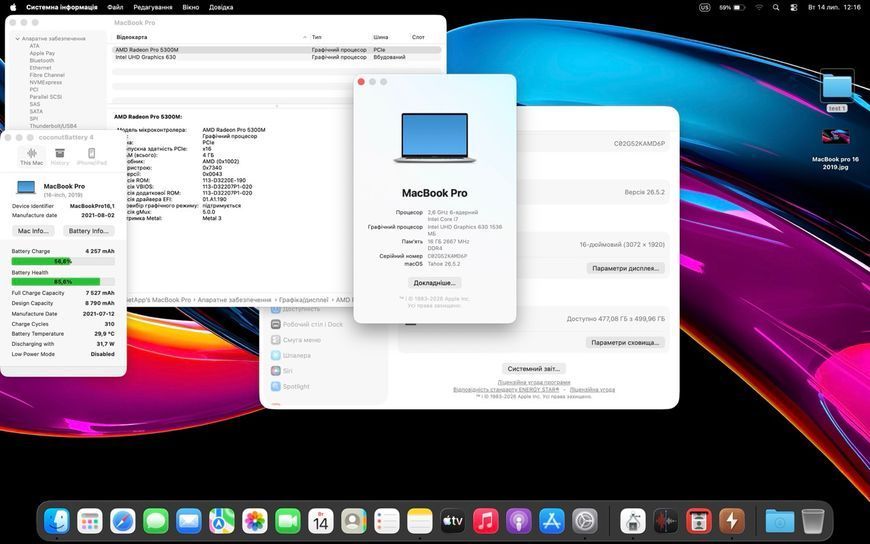Open the Файл menu
Image resolution: width=870 pixels, height=544 pixels.
pos(115,7)
